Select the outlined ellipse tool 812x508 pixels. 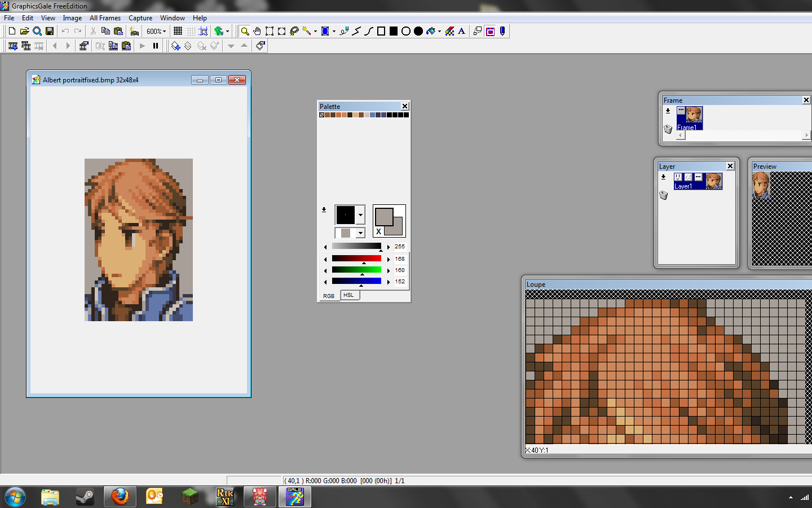[406, 31]
